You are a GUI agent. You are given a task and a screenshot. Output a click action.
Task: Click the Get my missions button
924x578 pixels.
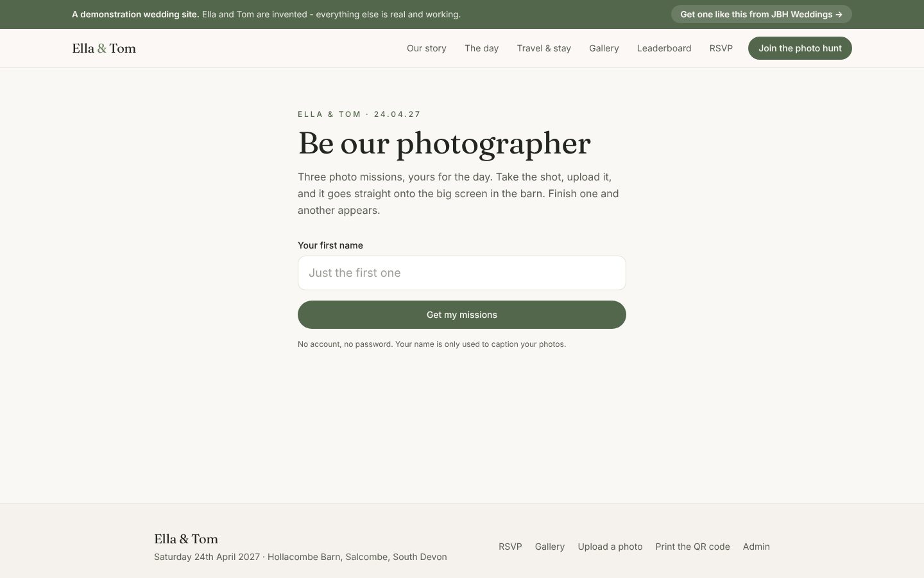click(462, 315)
